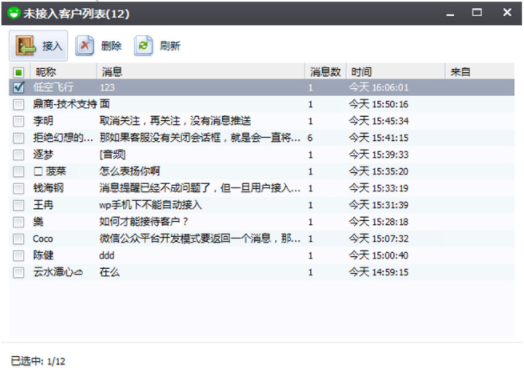Check the checkbox for 鼎商-技术支持
524x392 pixels.
click(x=19, y=104)
